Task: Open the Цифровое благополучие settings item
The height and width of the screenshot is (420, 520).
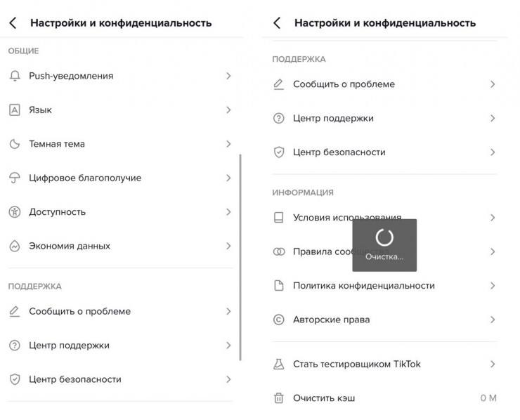Action: pos(85,178)
